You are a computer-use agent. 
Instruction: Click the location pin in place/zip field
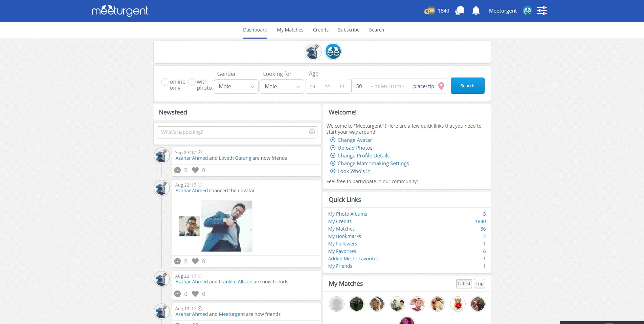(x=441, y=86)
